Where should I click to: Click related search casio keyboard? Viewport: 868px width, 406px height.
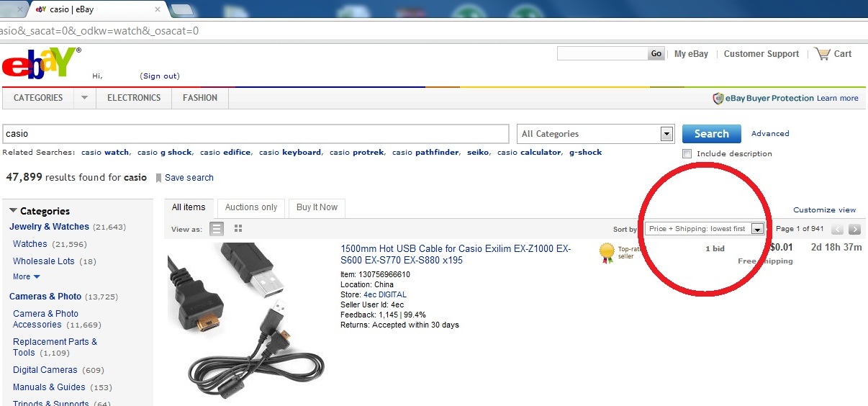(x=290, y=153)
